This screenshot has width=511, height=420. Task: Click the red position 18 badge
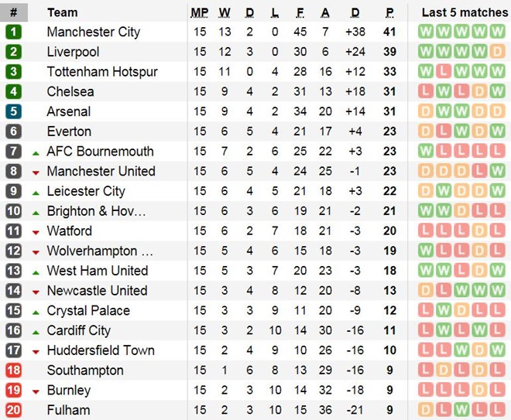point(14,370)
